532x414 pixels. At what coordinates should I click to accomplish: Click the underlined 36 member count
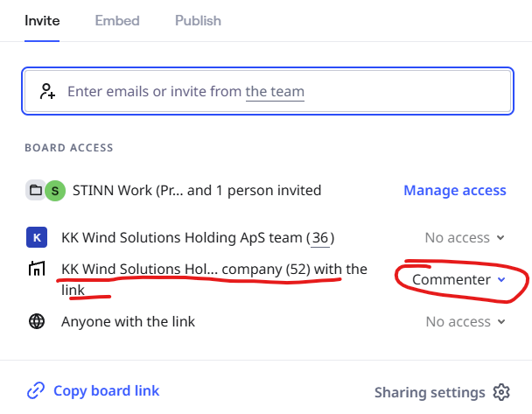click(320, 238)
